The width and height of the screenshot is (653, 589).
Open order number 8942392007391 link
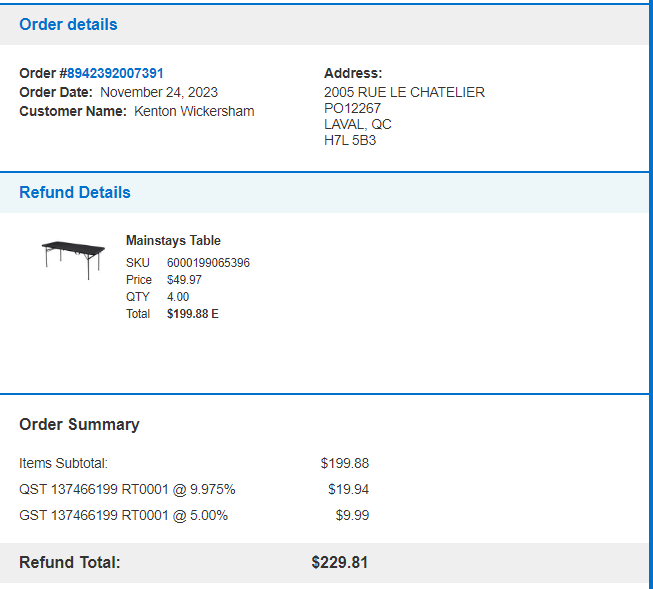[115, 73]
